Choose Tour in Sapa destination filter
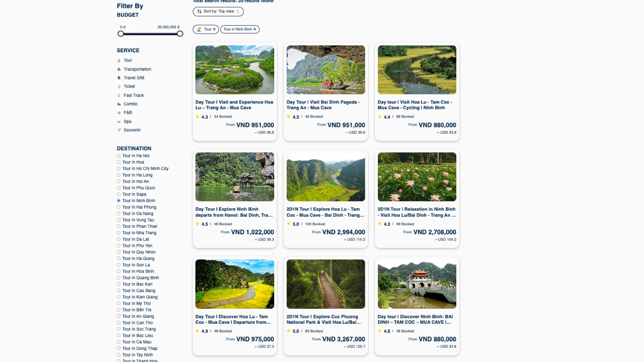Viewport: 644px width, 362px height. click(119, 194)
